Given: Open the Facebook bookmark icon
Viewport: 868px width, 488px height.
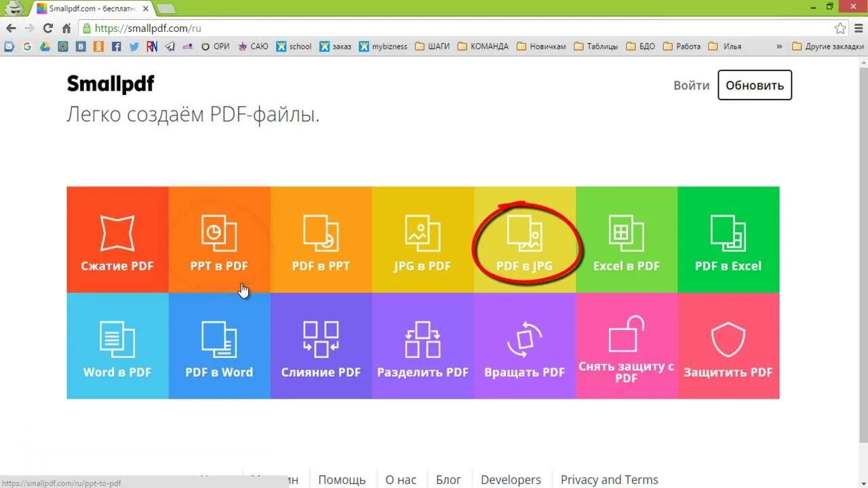Looking at the screenshot, I should tap(117, 47).
